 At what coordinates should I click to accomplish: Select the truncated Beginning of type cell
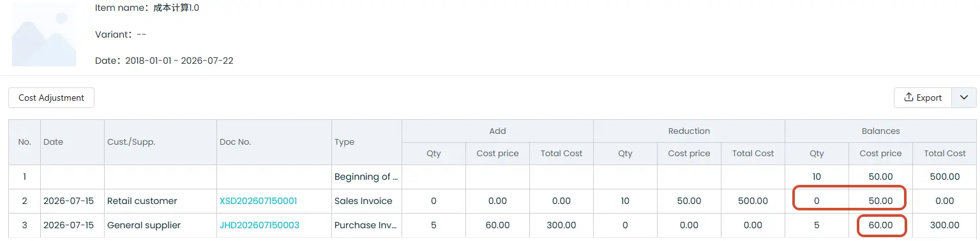(x=366, y=177)
